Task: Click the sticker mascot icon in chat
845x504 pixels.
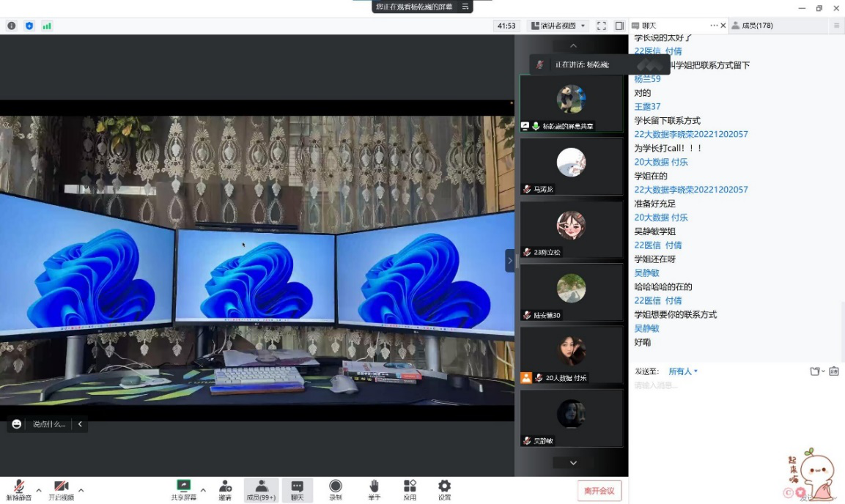Action: (x=812, y=474)
